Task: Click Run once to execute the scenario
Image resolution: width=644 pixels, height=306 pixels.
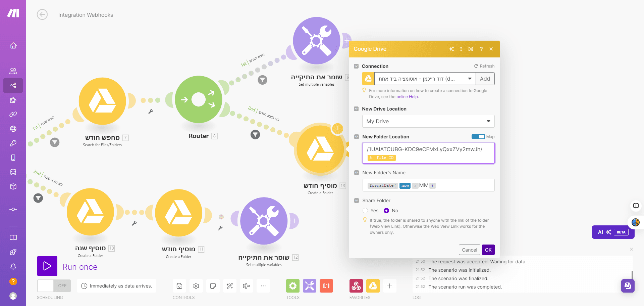Action: click(x=47, y=266)
